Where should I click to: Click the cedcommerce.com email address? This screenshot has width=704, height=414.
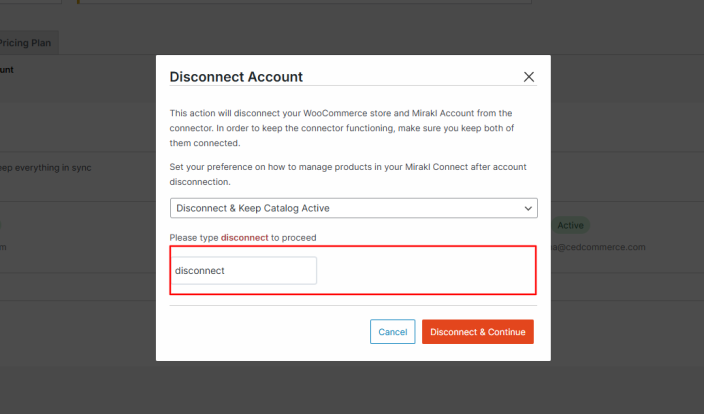(x=598, y=246)
